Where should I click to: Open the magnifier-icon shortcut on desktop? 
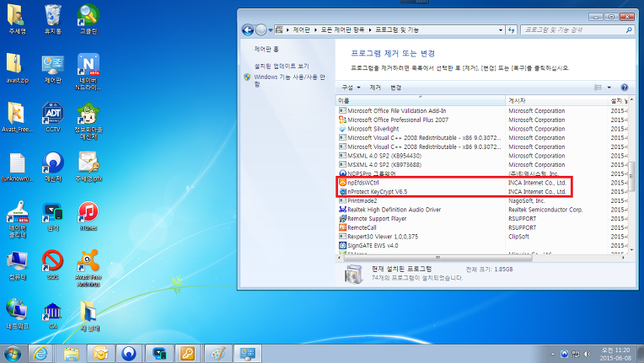point(89,19)
